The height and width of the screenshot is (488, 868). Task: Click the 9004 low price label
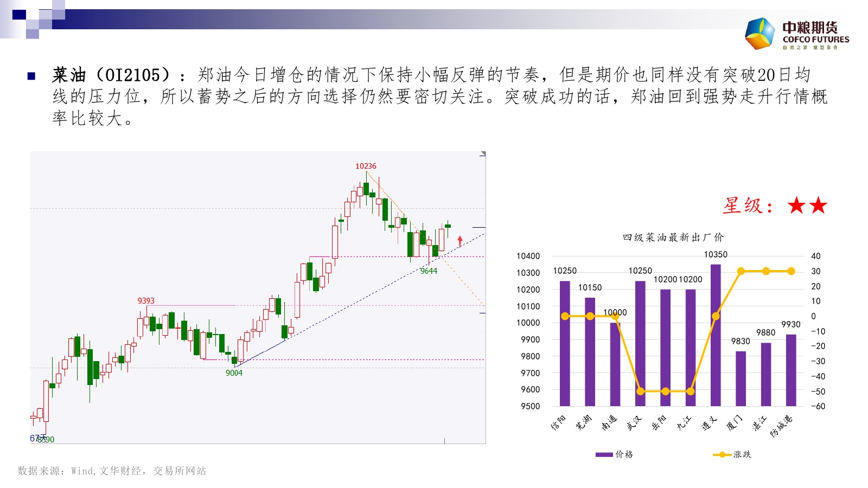tap(234, 373)
